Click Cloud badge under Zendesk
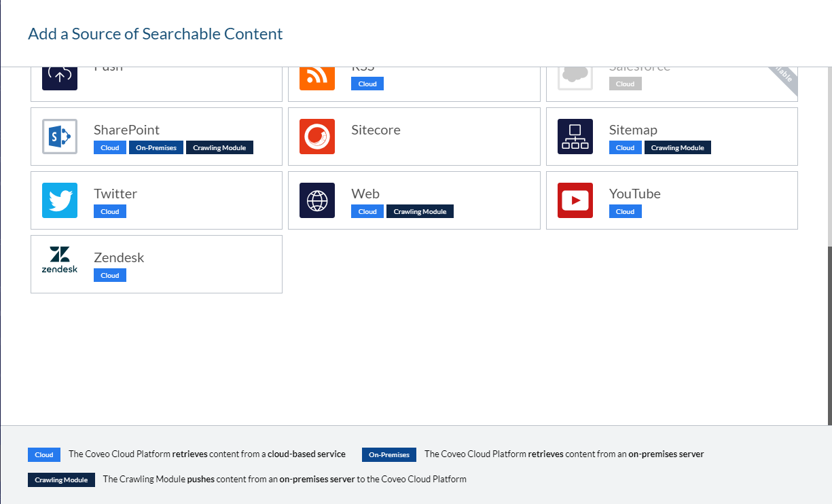The width and height of the screenshot is (832, 504). pyautogui.click(x=110, y=275)
